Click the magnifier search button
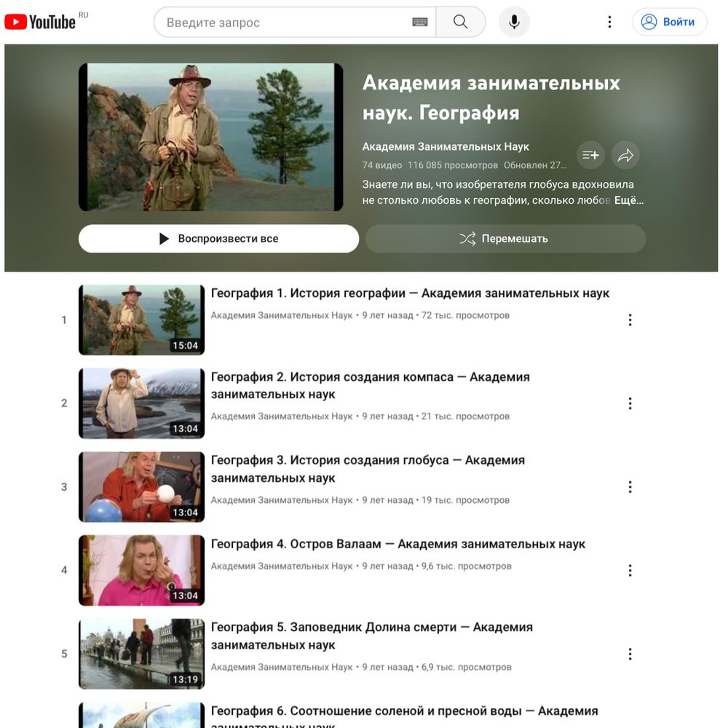The height and width of the screenshot is (728, 720). [x=461, y=22]
